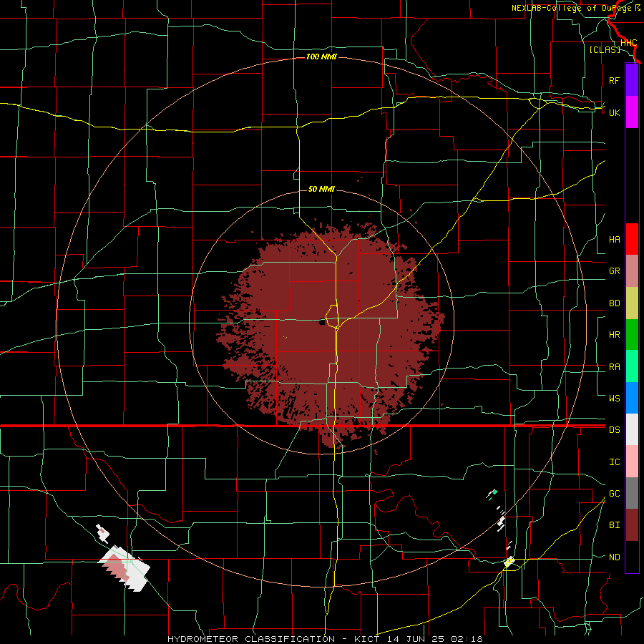Click the DS legend label
Viewport: 644px width, 644px height.
614,430
